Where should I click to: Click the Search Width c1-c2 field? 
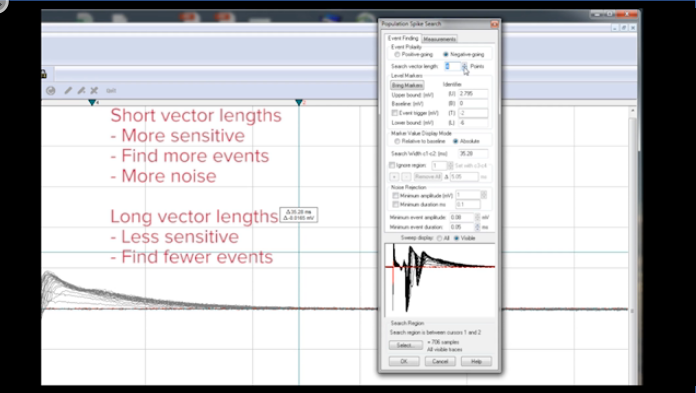pos(473,154)
